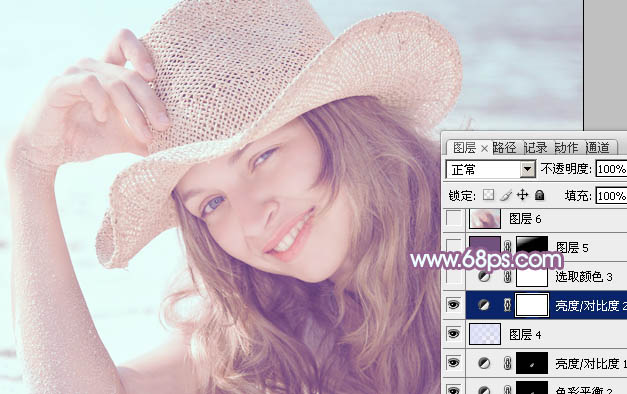Click the lock image pixels brush icon
The height and width of the screenshot is (394, 627).
(x=505, y=195)
